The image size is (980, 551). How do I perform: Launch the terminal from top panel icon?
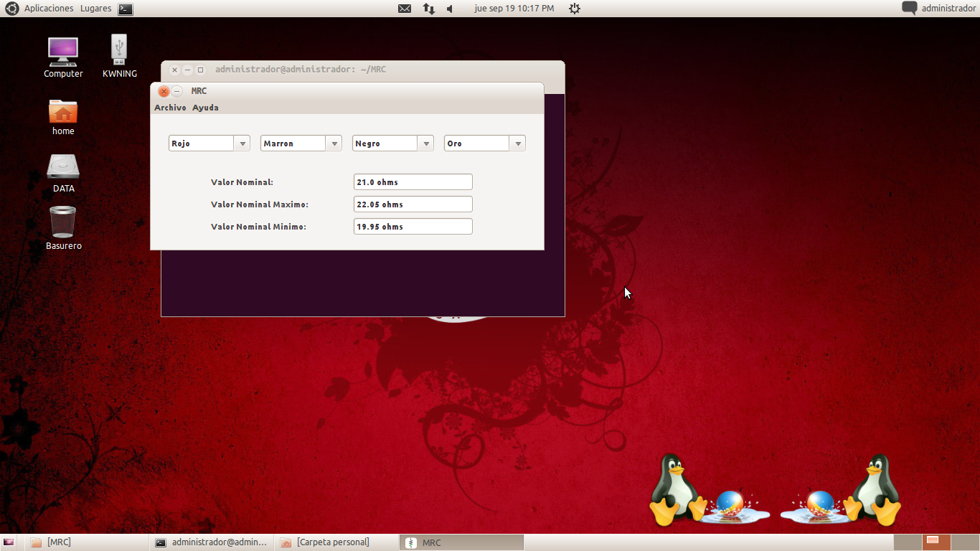(x=125, y=9)
